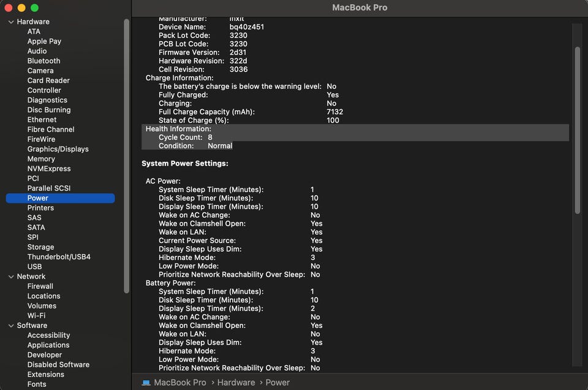Open the Audio hardware entry
This screenshot has width=588, height=390.
click(x=37, y=51)
